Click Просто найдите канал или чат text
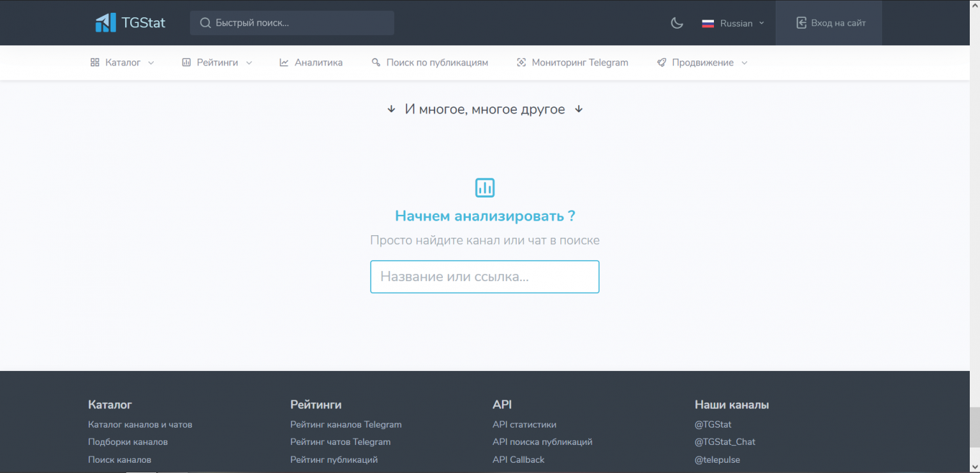Viewport: 980px width, 473px height. (485, 240)
